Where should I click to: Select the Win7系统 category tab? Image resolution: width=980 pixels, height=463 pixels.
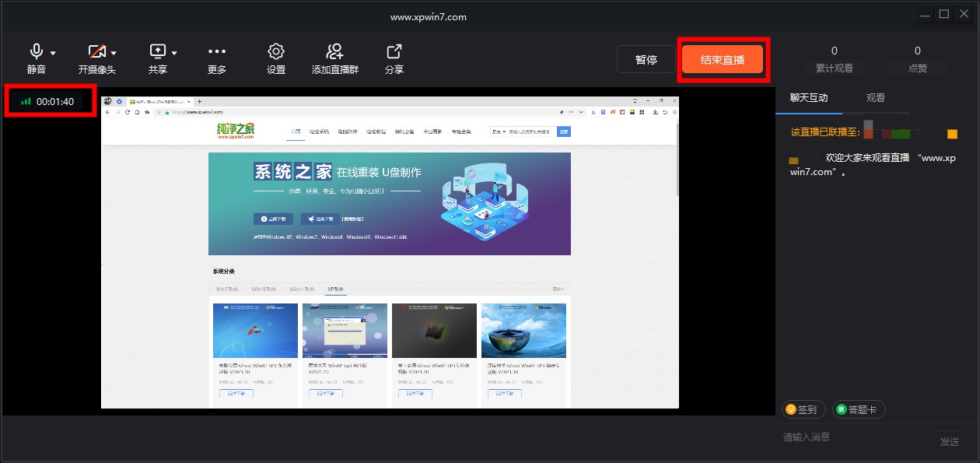tap(228, 289)
